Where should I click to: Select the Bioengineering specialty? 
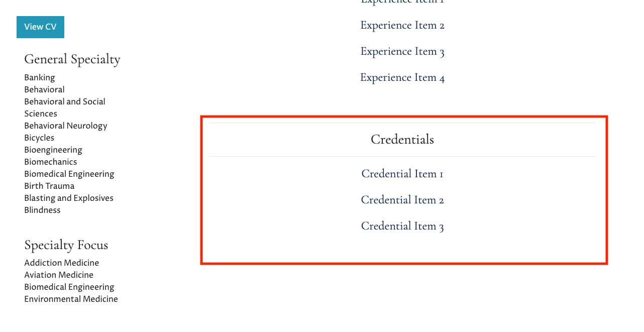[53, 150]
